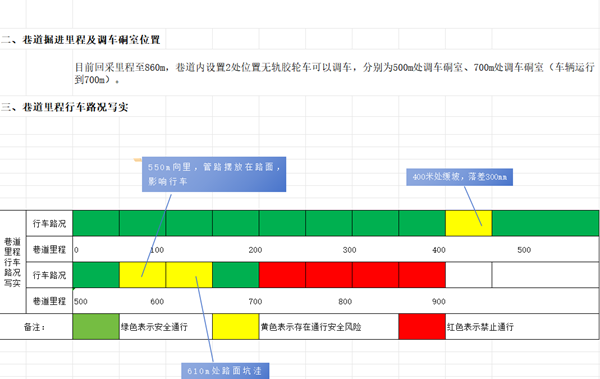600x379 pixels.
Task: Click the yellow cell directly above the 600 label
Action: click(x=143, y=275)
